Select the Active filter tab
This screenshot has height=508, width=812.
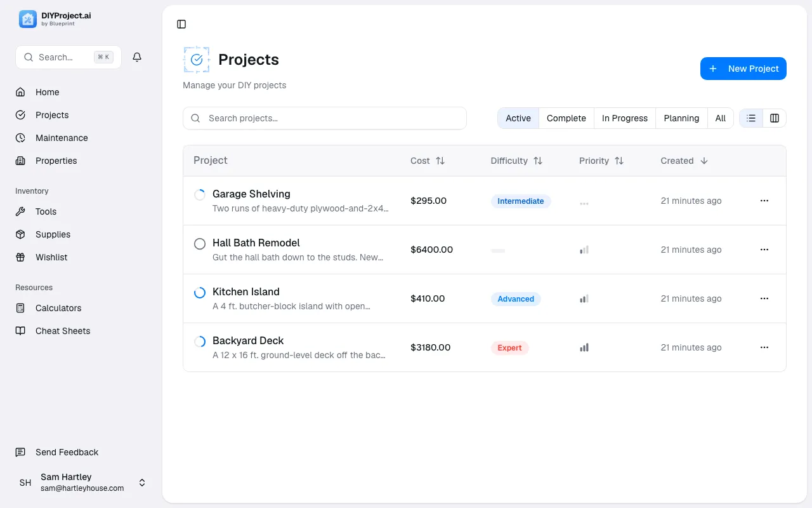click(518, 118)
